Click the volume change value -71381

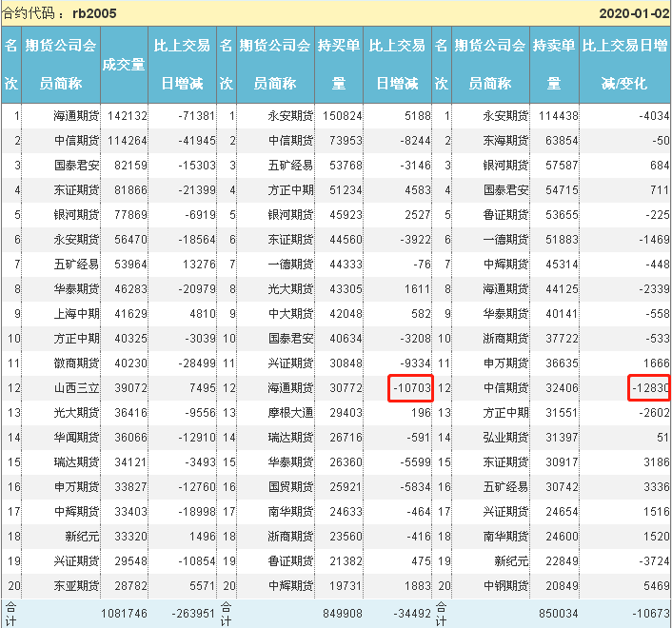(x=197, y=116)
